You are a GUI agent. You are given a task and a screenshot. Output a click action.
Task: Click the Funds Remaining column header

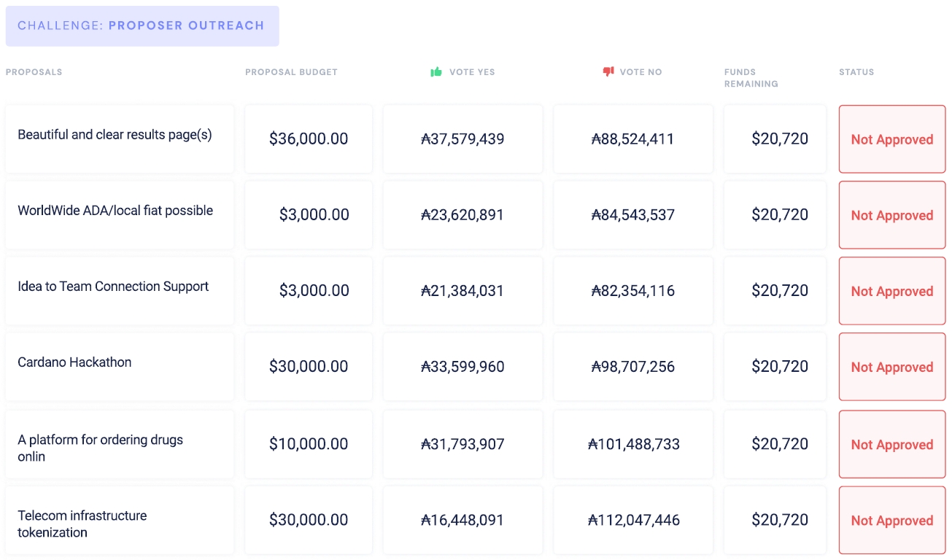point(751,77)
